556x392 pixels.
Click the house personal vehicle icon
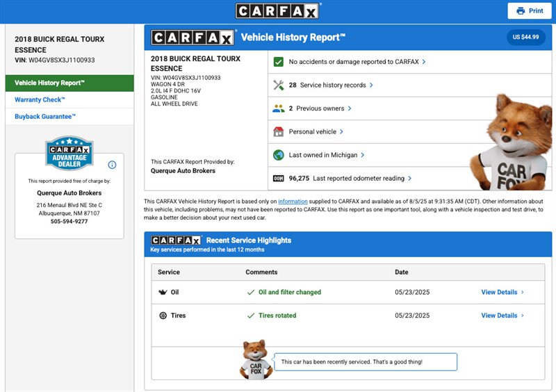[279, 131]
